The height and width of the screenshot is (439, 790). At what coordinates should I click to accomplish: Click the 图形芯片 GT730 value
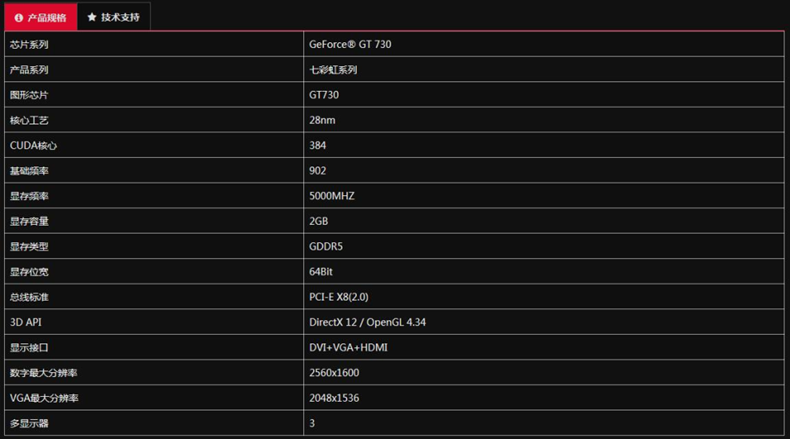pyautogui.click(x=324, y=95)
